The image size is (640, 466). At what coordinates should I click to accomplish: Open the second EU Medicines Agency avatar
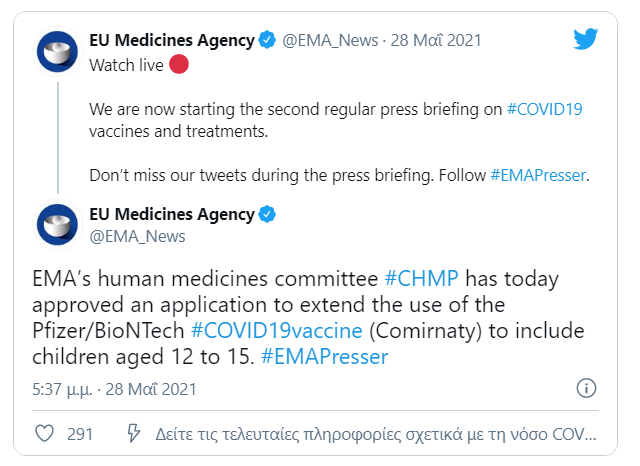coord(57,225)
